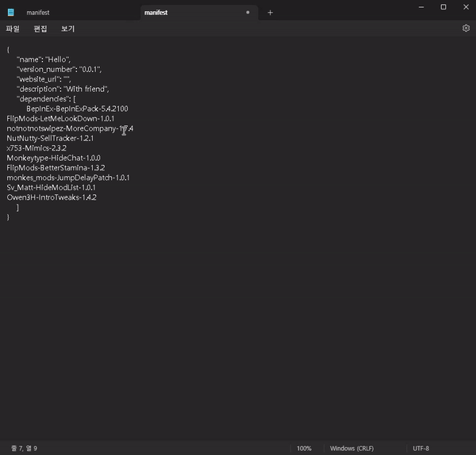
Task: Switch to the first manifest tab
Action: point(38,13)
